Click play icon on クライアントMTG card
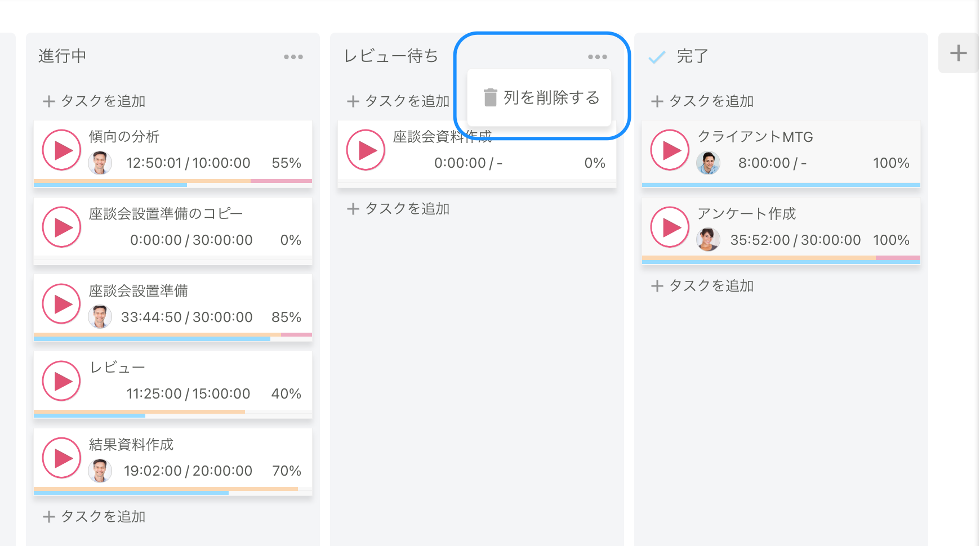The width and height of the screenshot is (980, 546). 669,150
